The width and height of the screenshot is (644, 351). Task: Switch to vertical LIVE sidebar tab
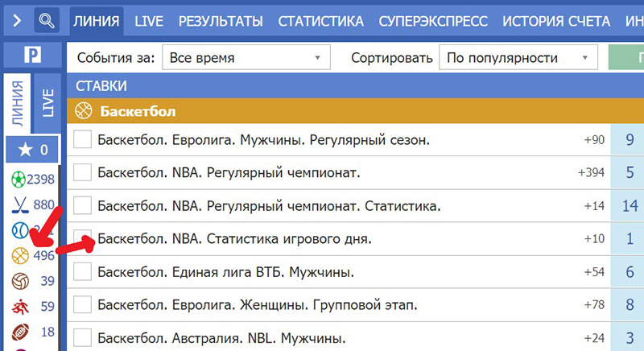[47, 104]
